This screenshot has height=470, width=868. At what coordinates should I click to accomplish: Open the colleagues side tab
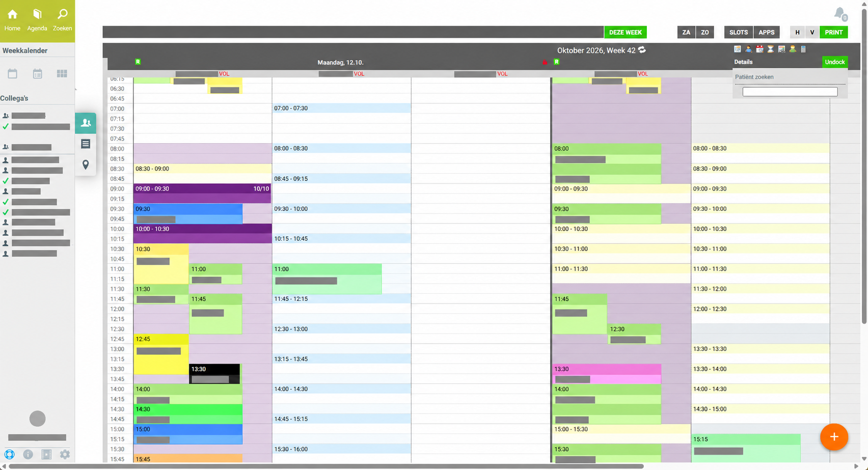click(86, 123)
